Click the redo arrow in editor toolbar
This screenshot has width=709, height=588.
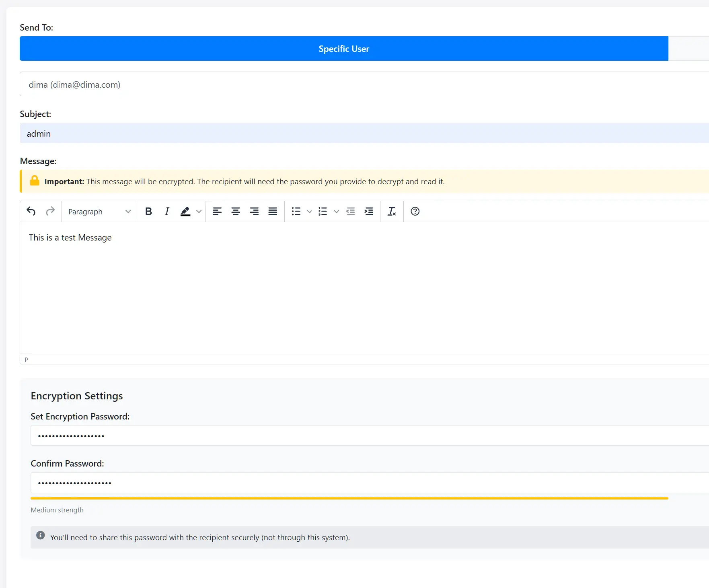[x=50, y=211]
